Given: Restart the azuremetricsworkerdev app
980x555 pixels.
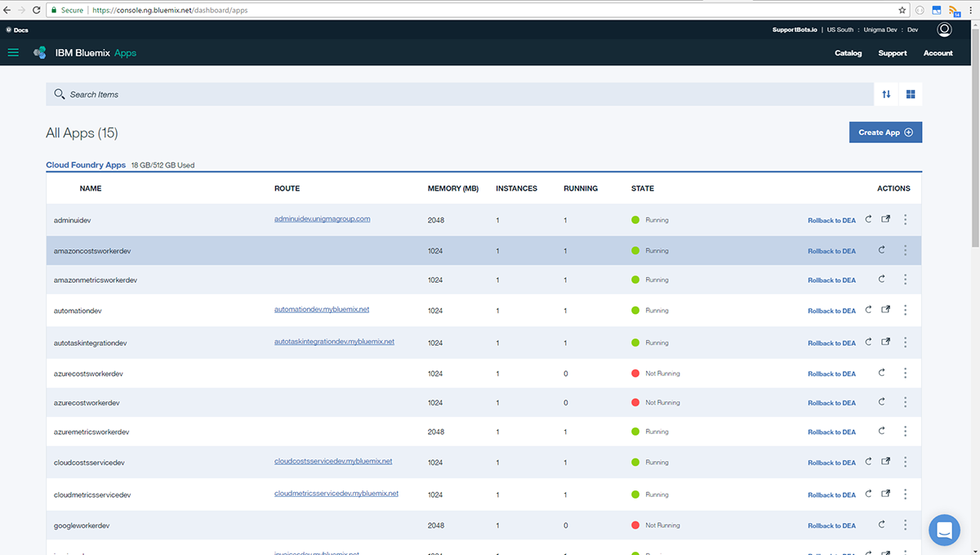Looking at the screenshot, I should point(881,431).
